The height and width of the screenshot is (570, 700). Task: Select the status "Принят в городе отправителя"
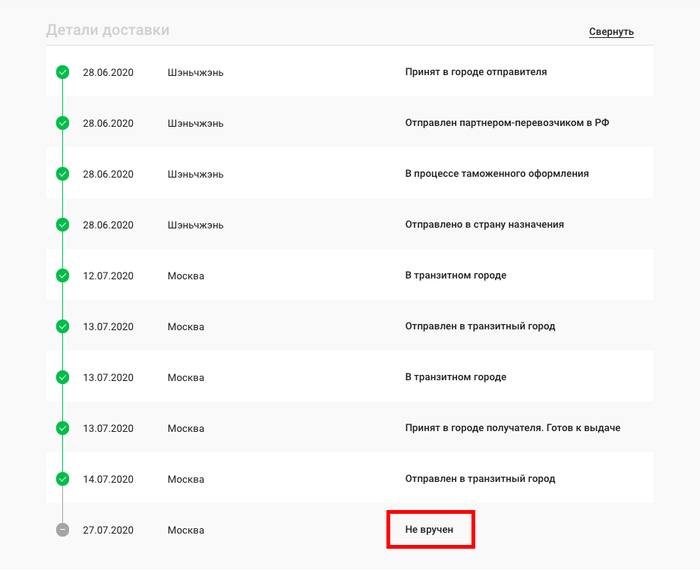[476, 72]
